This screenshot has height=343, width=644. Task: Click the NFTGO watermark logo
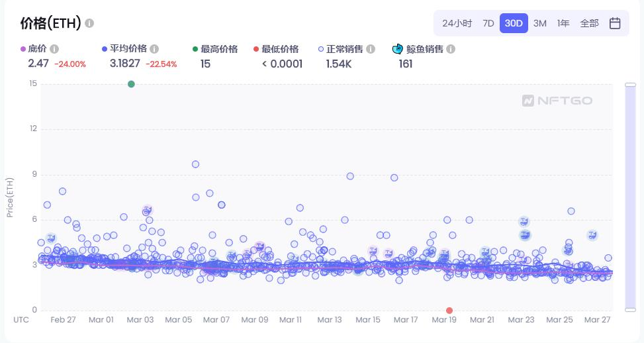coord(557,101)
